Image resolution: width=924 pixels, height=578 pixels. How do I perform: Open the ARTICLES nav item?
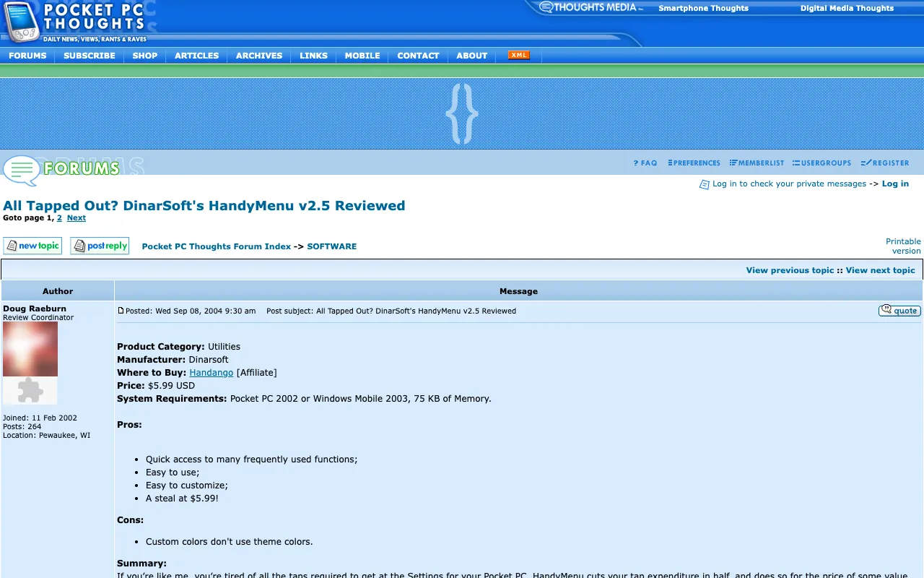pyautogui.click(x=196, y=56)
